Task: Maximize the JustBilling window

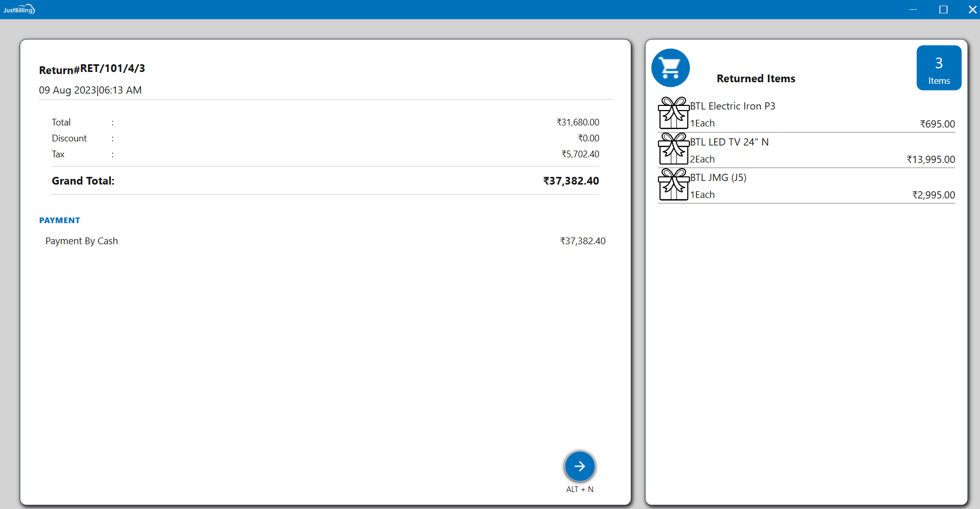Action: [x=943, y=9]
